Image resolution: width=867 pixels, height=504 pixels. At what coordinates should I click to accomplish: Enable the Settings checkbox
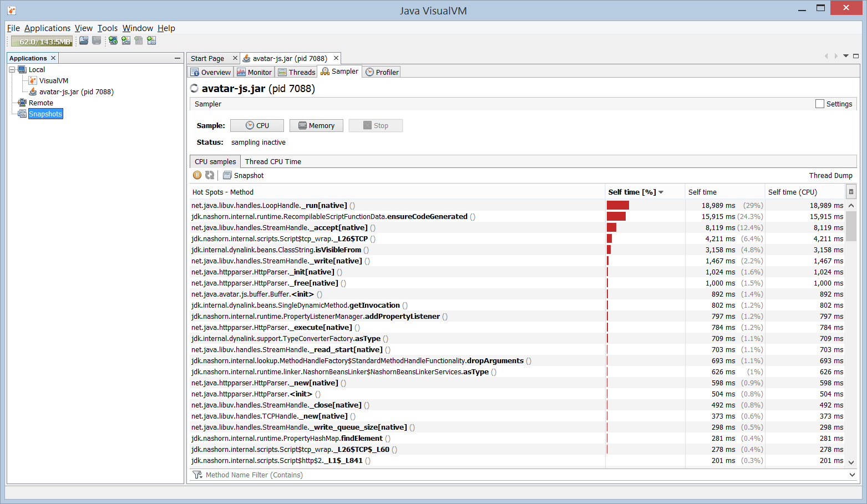click(x=820, y=104)
